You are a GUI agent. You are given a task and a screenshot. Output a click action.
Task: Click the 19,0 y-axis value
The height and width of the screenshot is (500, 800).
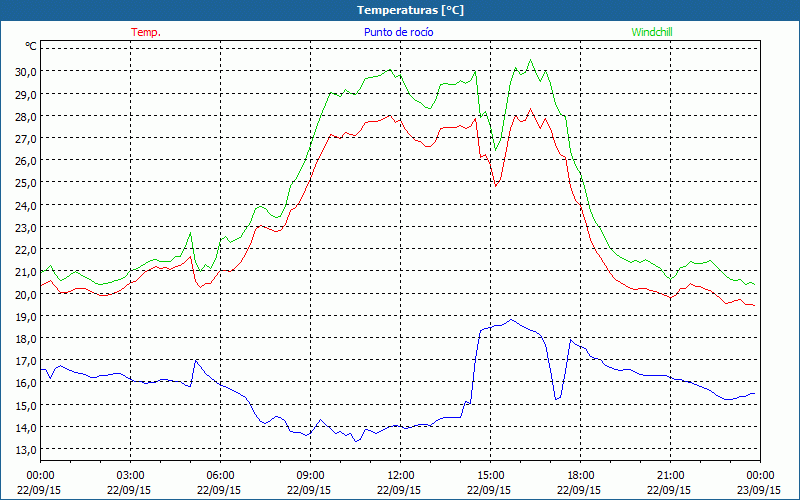(x=26, y=317)
